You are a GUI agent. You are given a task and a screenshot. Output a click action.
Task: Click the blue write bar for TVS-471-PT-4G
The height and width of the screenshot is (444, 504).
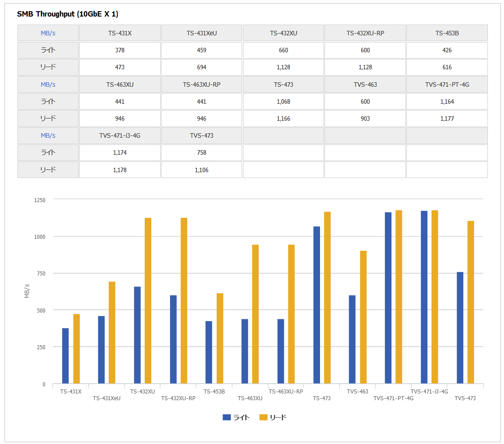[x=388, y=298]
